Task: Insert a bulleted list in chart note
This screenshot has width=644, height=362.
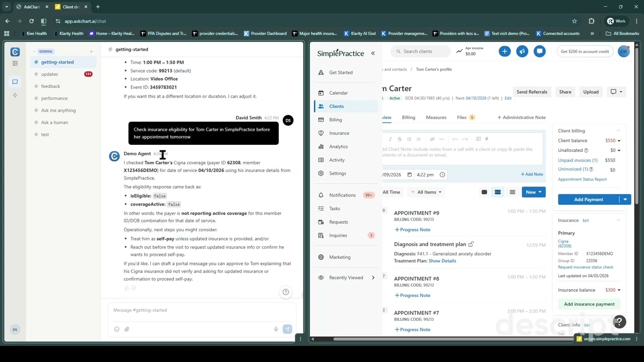Action: pos(409,139)
